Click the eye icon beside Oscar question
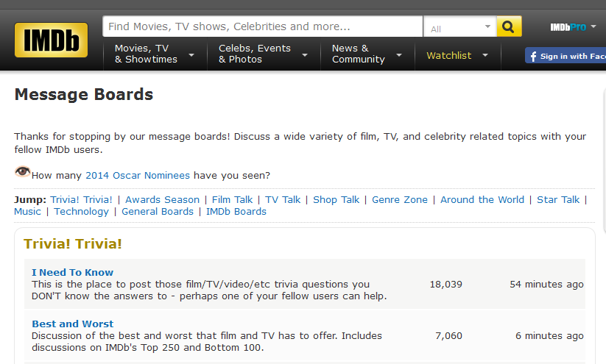The image size is (606, 364). click(x=23, y=172)
